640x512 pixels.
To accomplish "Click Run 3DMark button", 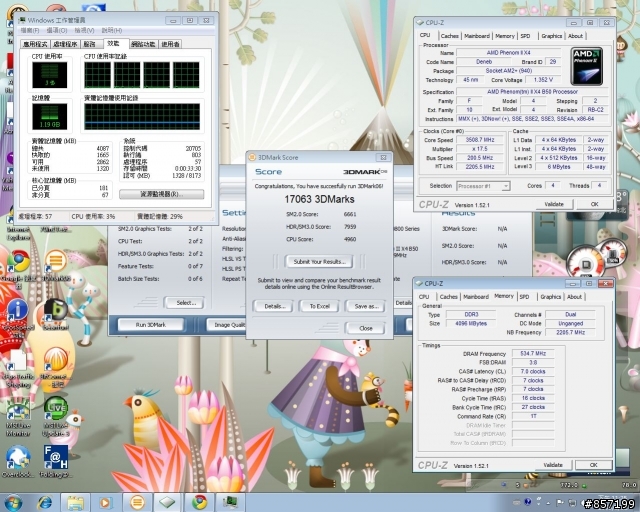I will pos(151,325).
